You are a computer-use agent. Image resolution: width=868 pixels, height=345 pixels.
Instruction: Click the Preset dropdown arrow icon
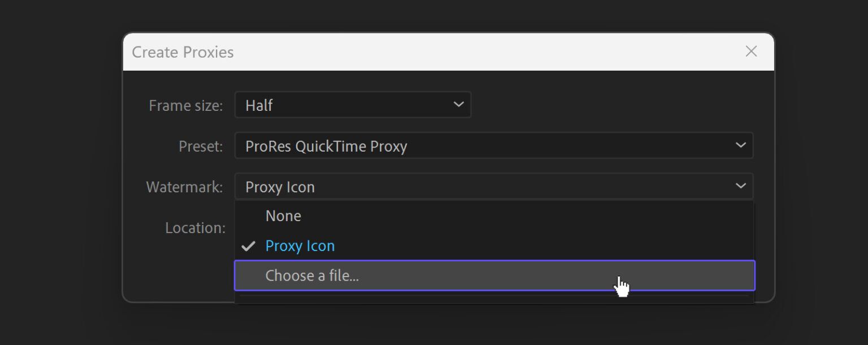pos(741,145)
